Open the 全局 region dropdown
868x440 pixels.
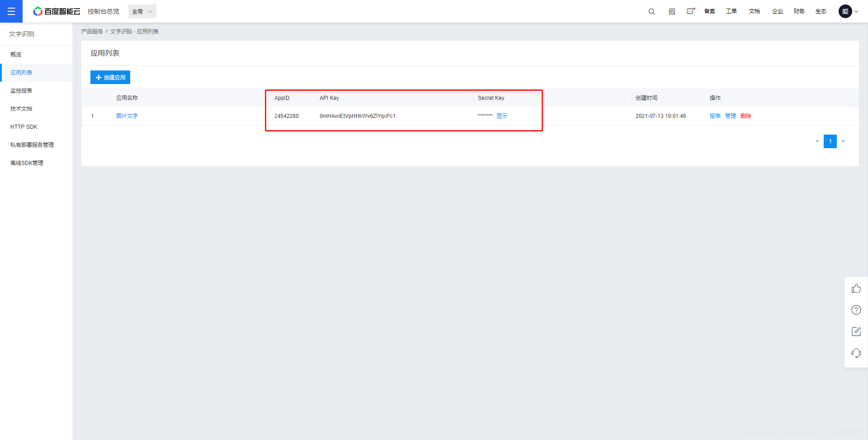point(142,11)
